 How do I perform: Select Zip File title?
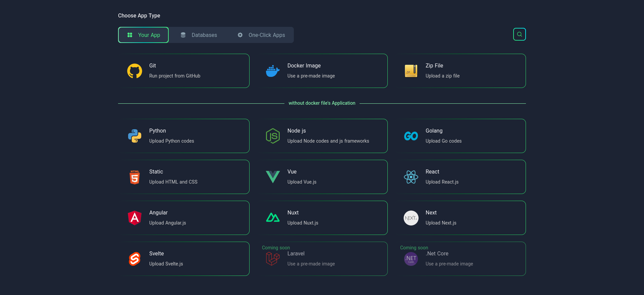(x=434, y=66)
